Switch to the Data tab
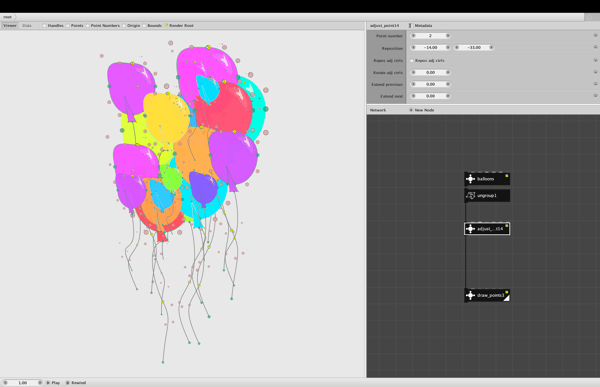This screenshot has width=600, height=387. 27,26
